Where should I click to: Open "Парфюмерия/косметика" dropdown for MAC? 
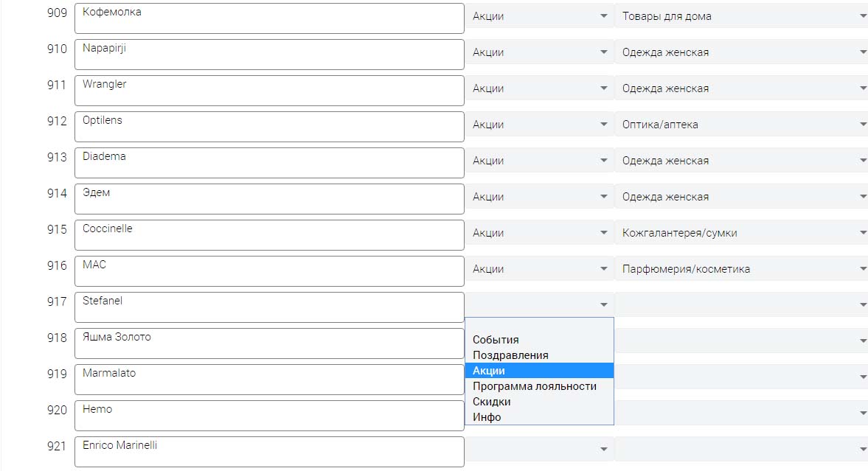click(x=740, y=269)
